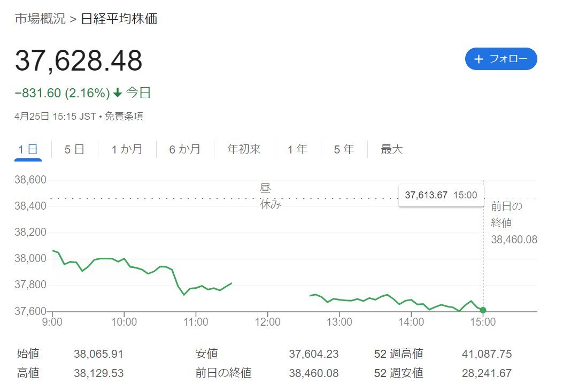
Task: Click the 前日の終値 label in stats table
Action: 223,373
